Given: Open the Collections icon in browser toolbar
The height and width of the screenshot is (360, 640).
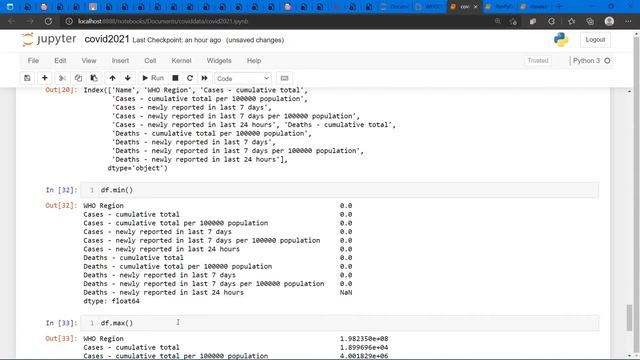Looking at the screenshot, I should [590, 21].
